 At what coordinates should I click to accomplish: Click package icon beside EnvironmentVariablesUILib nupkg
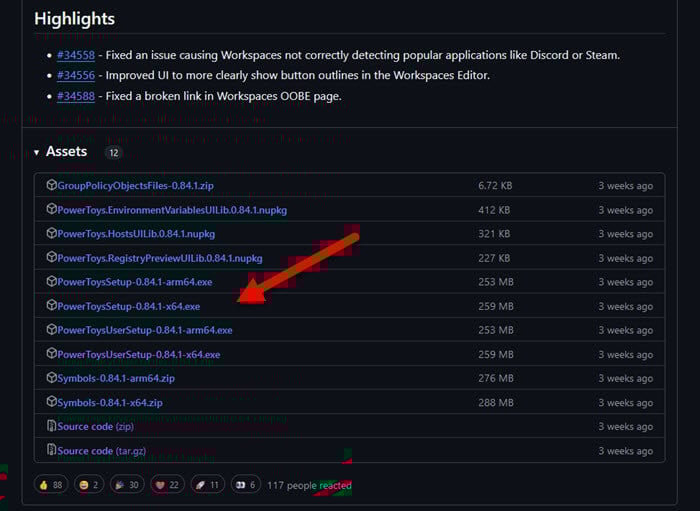tap(51, 209)
